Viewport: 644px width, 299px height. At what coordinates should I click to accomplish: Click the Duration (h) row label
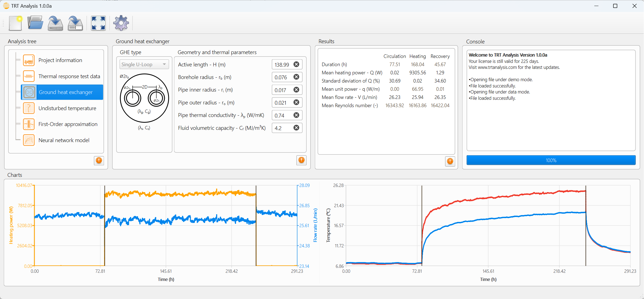[x=334, y=65]
